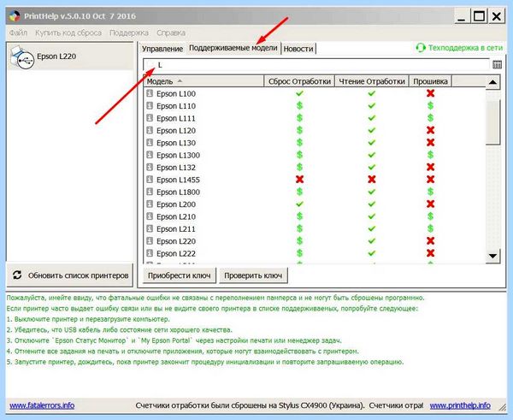Click the red cross in Epson L100 Прошивка column
Viewport: 513px width, 420px height.
(x=431, y=93)
